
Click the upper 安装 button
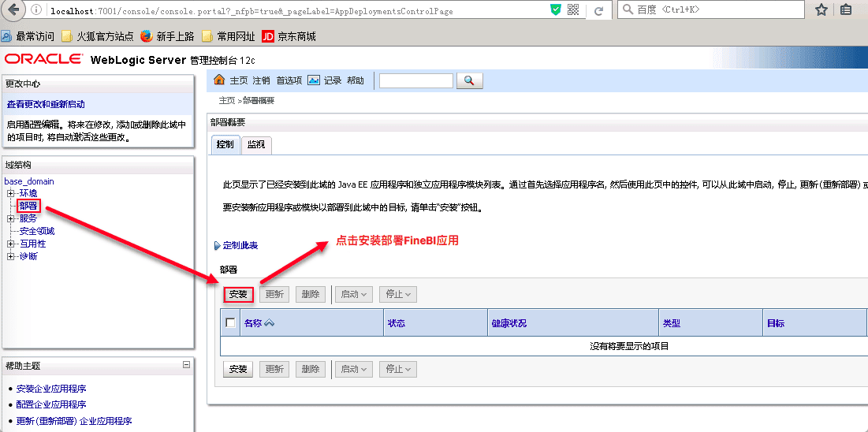tap(238, 295)
